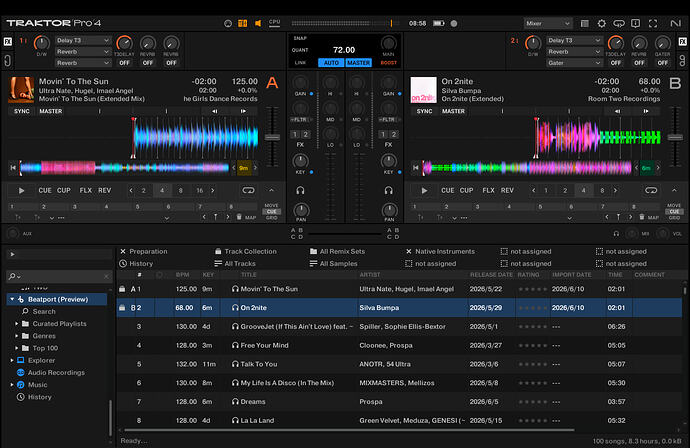The width and height of the screenshot is (690, 448).
Task: Open Traktor preferences gear icon
Action: click(602, 23)
